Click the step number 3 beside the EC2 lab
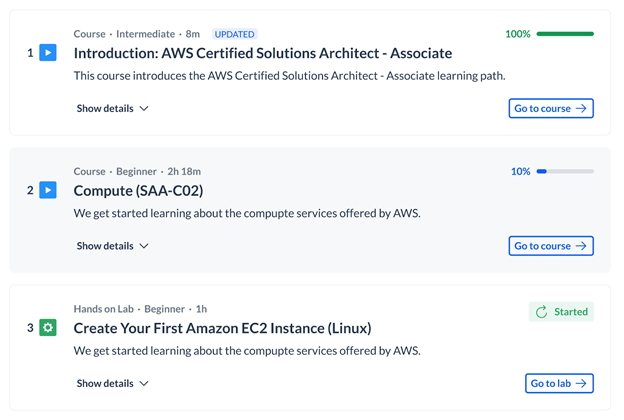Image resolution: width=624 pixels, height=420 pixels. click(x=30, y=328)
